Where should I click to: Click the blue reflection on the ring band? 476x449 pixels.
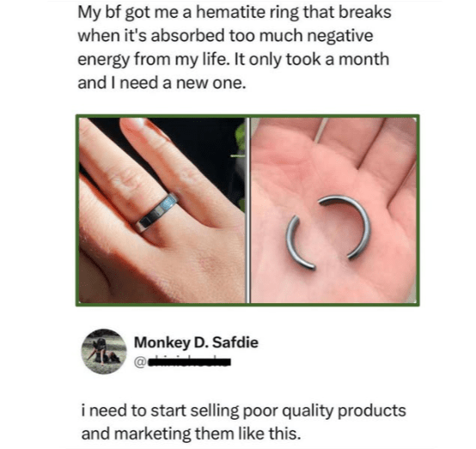[x=168, y=203]
